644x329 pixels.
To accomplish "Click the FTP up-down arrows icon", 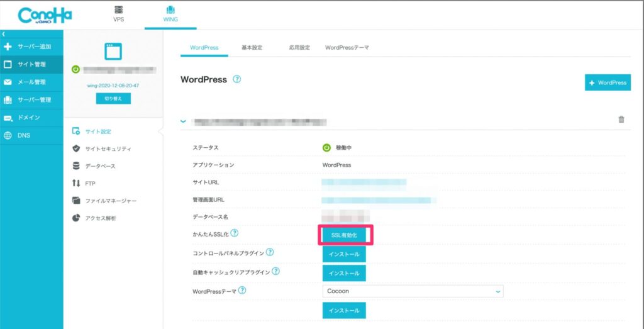I will pos(76,183).
